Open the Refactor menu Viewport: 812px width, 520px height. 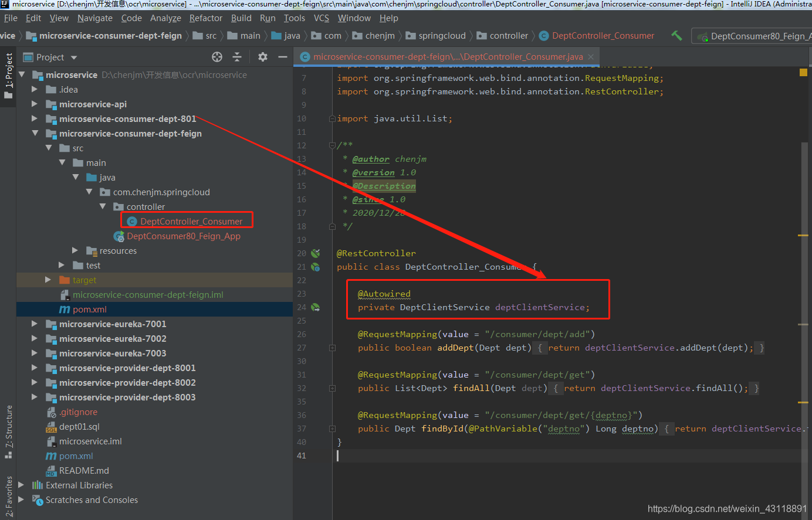206,18
